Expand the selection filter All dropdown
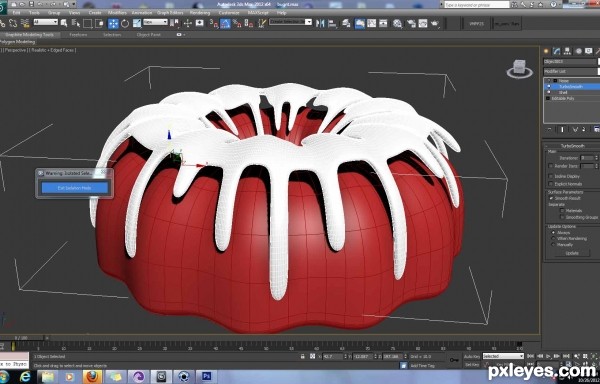Viewport: 600px width, 384px height. click(x=46, y=22)
